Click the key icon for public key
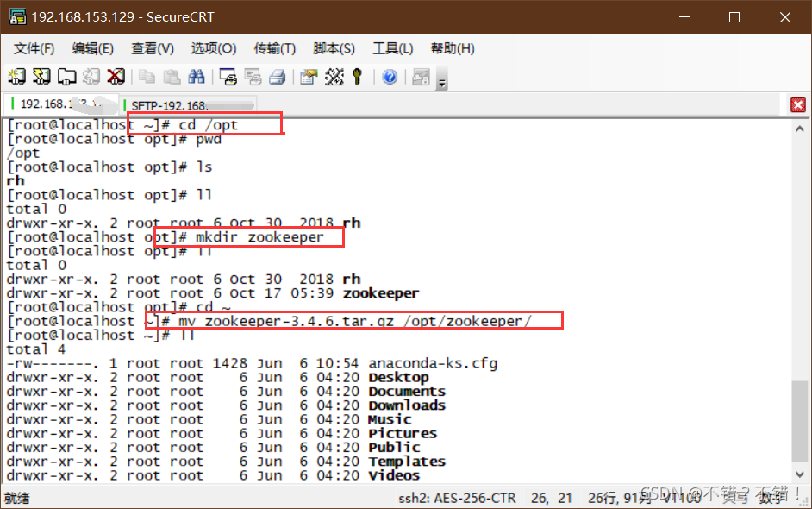This screenshot has width=812, height=509. 358,77
